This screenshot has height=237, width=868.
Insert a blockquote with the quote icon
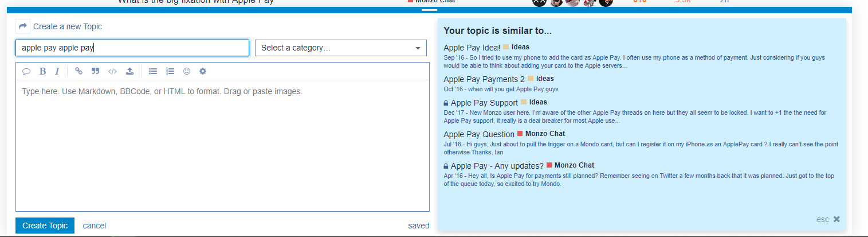pos(95,71)
